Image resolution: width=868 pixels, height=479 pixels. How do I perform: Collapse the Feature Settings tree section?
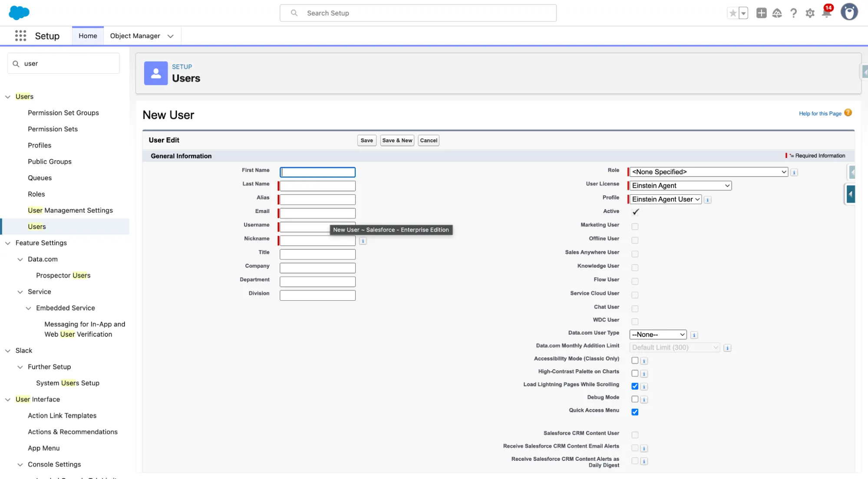tap(8, 243)
